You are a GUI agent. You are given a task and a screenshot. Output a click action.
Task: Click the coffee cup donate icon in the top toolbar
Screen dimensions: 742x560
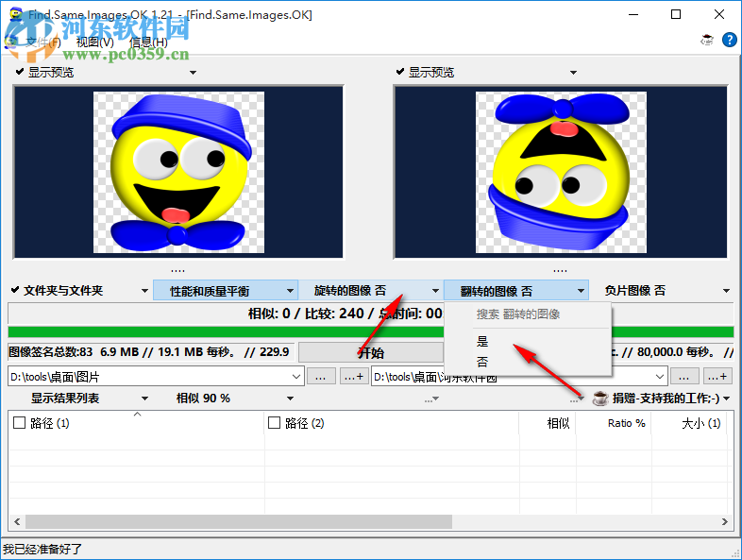[x=707, y=41]
